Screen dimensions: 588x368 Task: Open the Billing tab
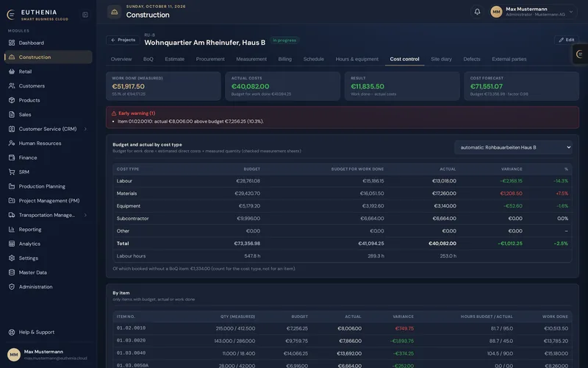click(285, 59)
